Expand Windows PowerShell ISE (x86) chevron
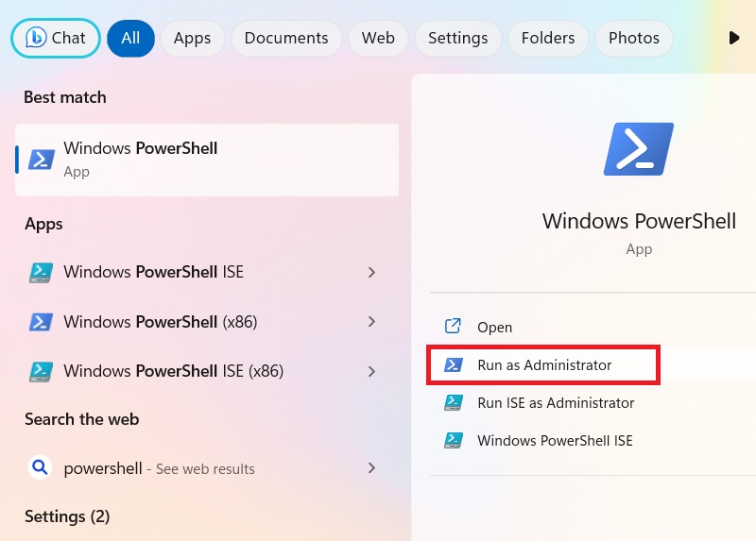The image size is (756, 541). click(371, 371)
